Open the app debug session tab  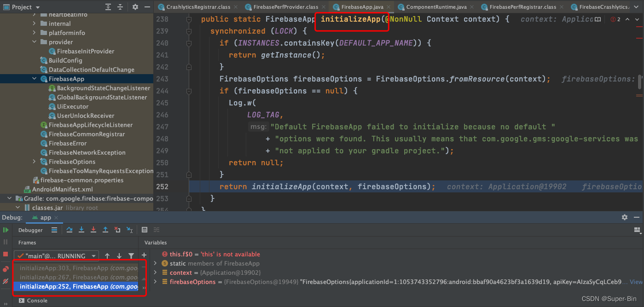(x=46, y=217)
